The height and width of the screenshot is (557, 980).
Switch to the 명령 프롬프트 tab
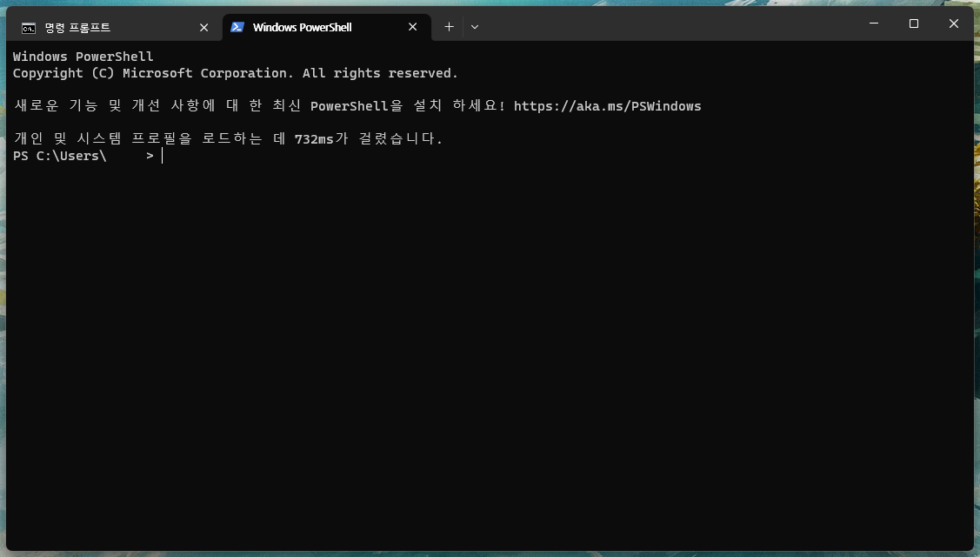click(117, 28)
